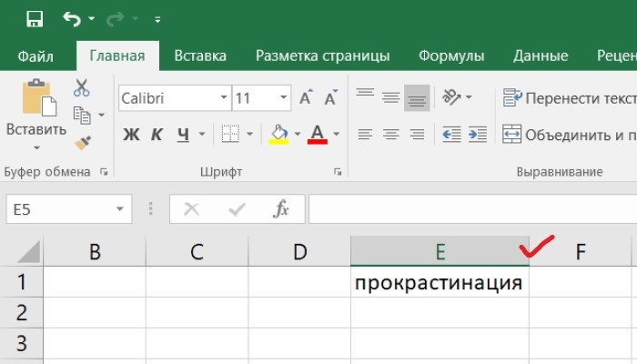Align text to middle of cell
637x364 pixels.
[390, 97]
